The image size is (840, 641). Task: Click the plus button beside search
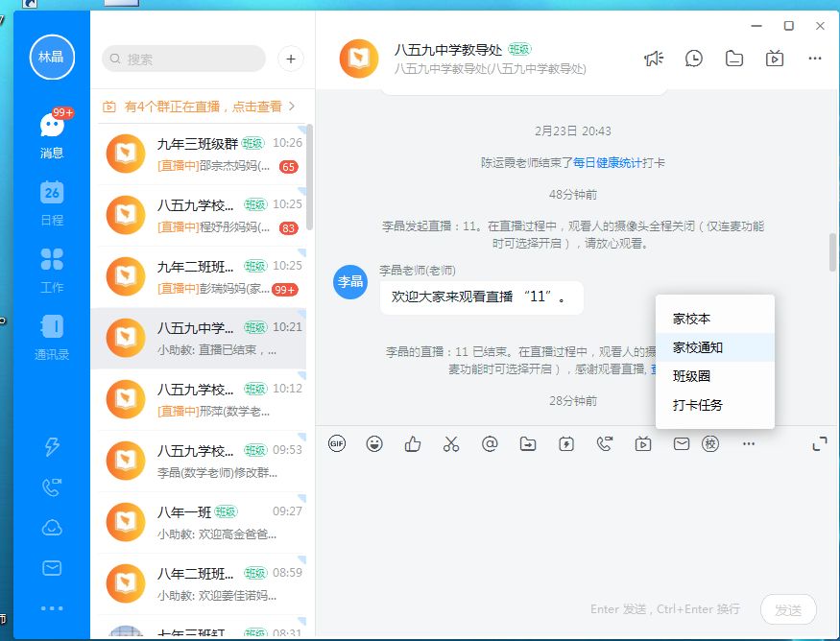(x=291, y=59)
